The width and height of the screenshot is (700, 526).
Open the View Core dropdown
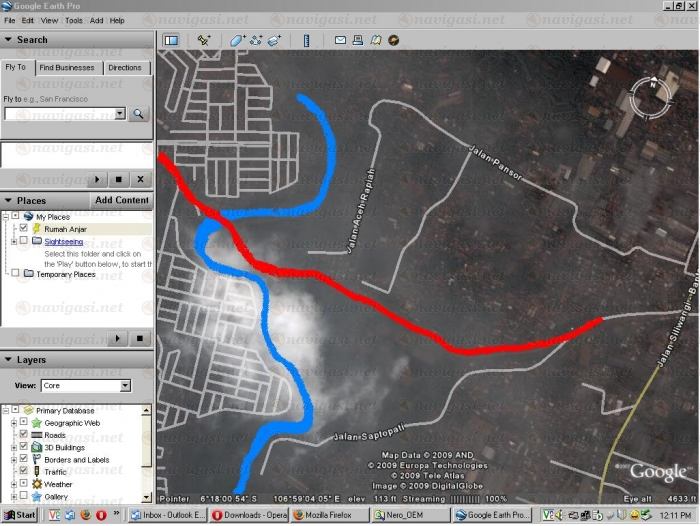(x=85, y=385)
